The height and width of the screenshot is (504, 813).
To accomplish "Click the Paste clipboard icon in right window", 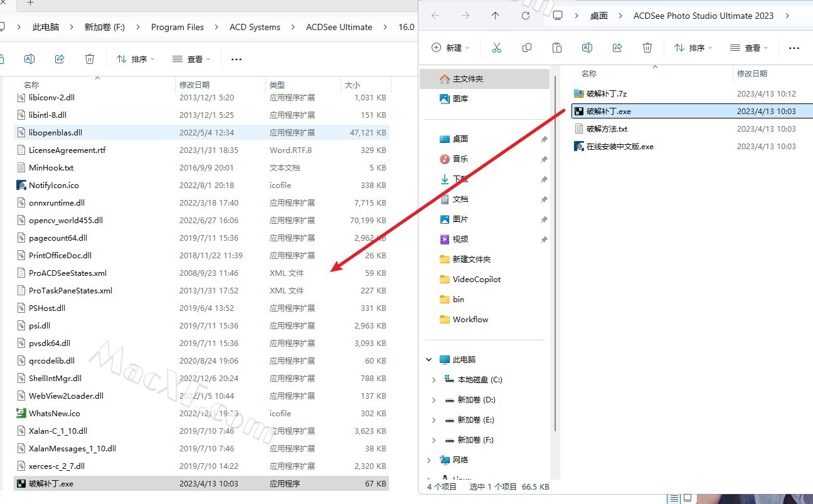I will pyautogui.click(x=556, y=48).
